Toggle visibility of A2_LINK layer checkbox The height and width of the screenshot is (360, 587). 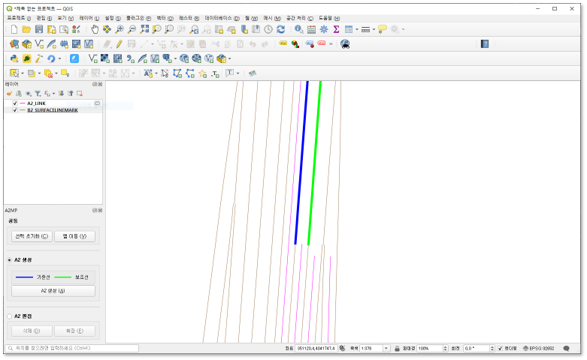coord(15,103)
